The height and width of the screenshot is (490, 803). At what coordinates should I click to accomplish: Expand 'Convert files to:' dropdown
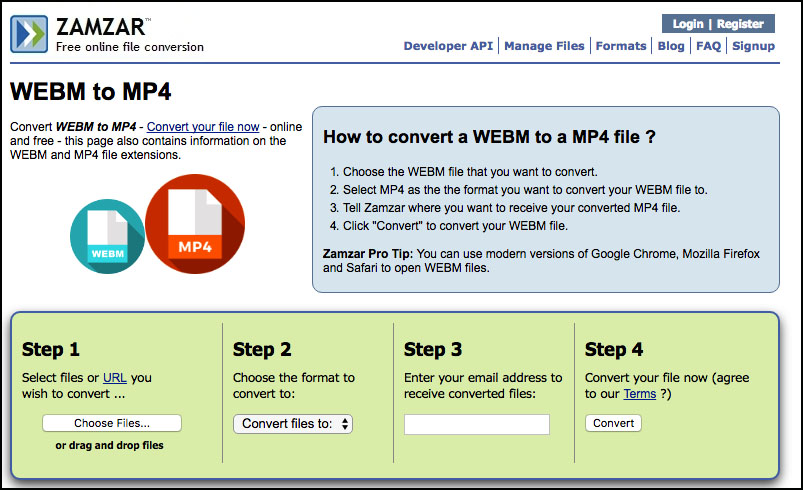coord(293,424)
